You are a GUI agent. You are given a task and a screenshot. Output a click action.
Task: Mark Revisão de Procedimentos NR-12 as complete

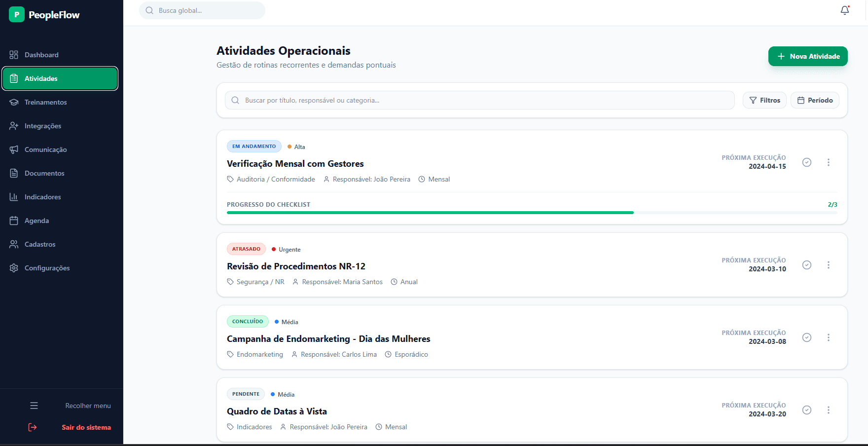807,265
